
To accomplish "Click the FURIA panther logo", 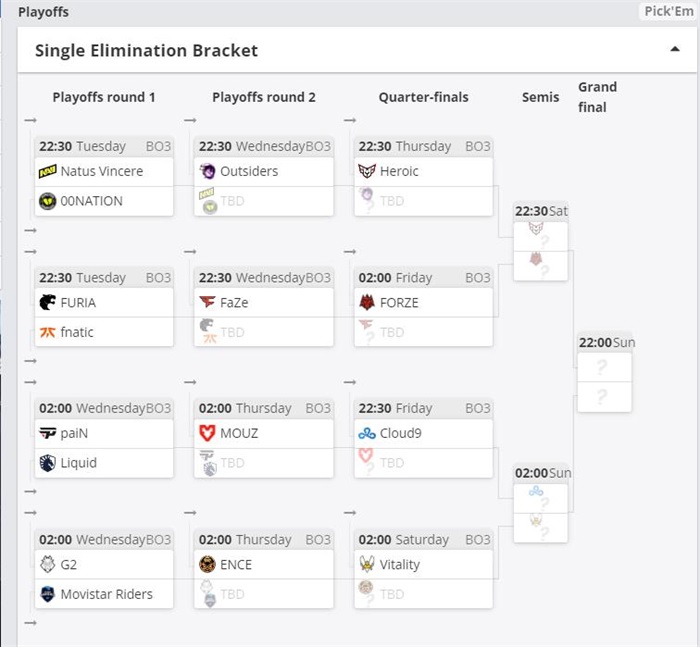I will point(47,302).
